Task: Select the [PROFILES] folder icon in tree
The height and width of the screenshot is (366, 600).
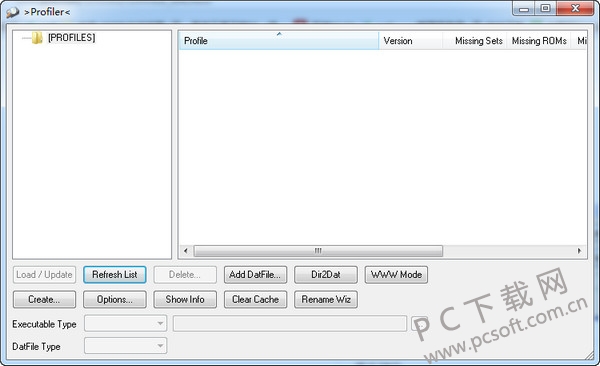Action: [x=37, y=38]
